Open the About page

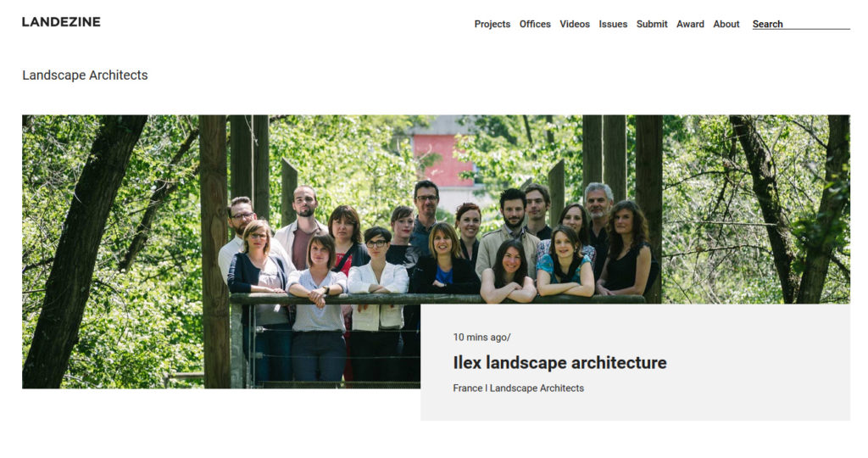(x=726, y=24)
